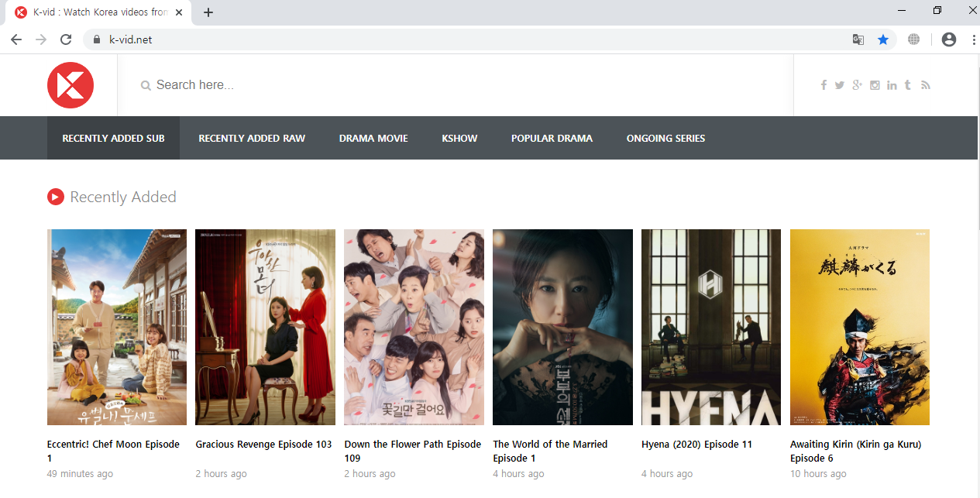The width and height of the screenshot is (980, 498).
Task: Open the KShow menu item
Action: point(459,138)
